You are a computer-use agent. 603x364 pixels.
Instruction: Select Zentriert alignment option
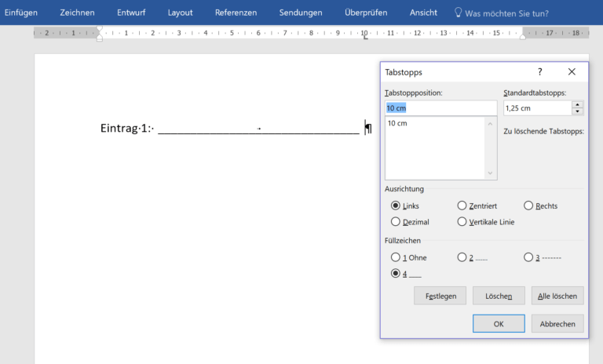point(462,206)
